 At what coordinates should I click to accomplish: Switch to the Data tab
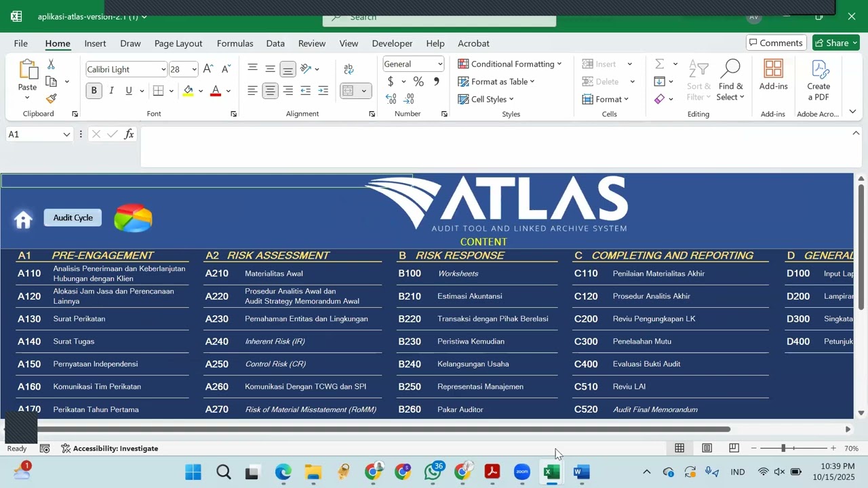[x=275, y=43]
